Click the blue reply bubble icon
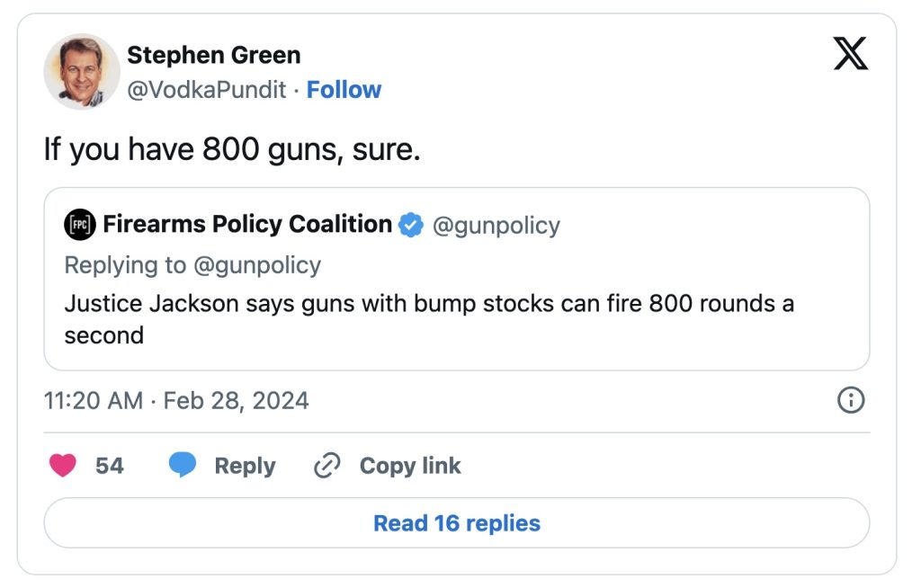The width and height of the screenshot is (921, 588). tap(183, 466)
